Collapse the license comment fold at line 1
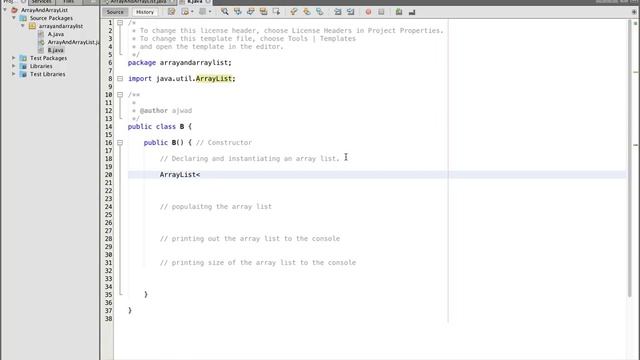640x360 pixels. point(120,23)
